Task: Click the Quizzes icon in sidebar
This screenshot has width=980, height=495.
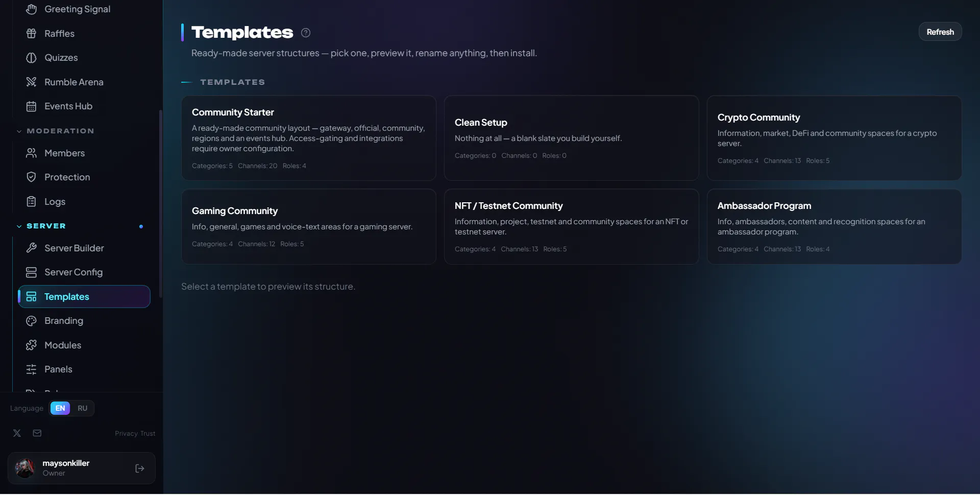Action: [x=31, y=58]
